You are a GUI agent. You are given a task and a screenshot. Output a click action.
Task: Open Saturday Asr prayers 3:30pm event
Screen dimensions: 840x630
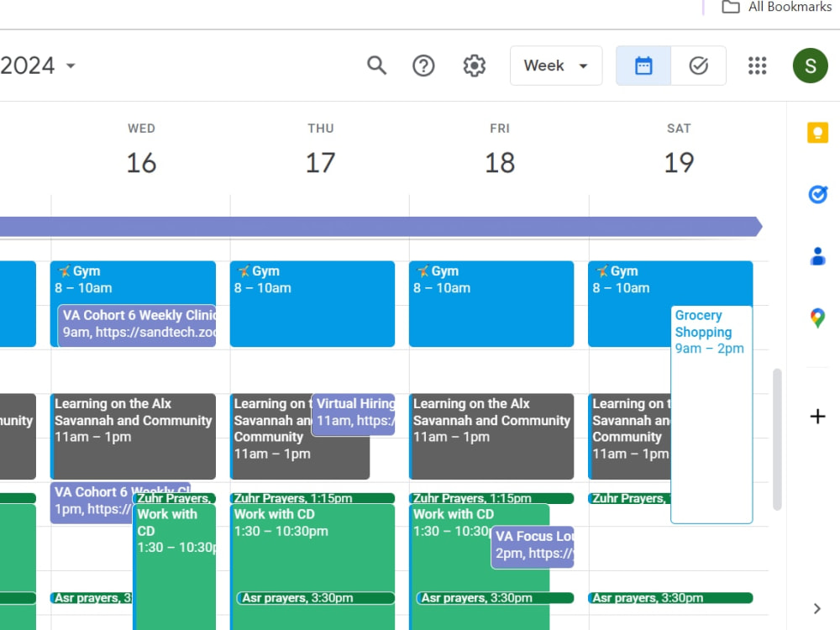[670, 598]
